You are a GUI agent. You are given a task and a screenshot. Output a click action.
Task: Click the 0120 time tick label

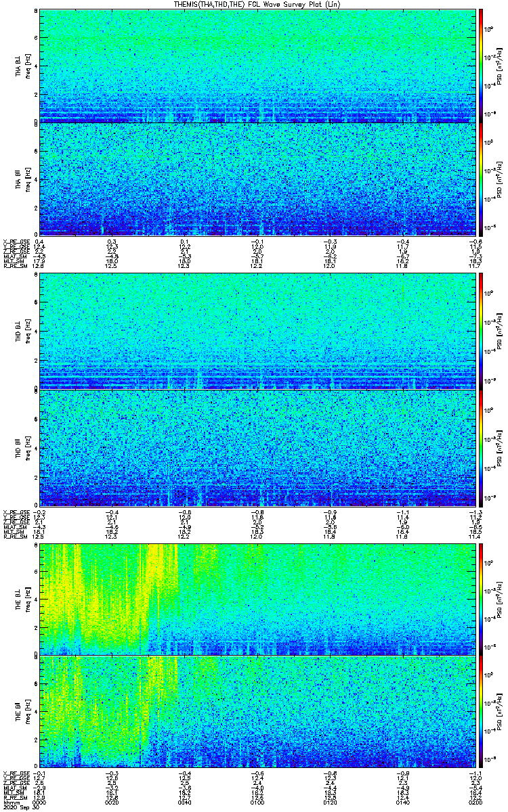pos(329,801)
